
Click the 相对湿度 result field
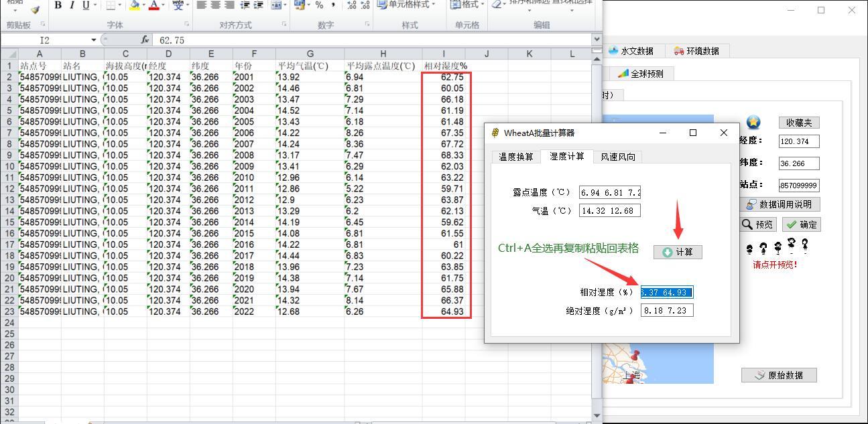pos(667,292)
